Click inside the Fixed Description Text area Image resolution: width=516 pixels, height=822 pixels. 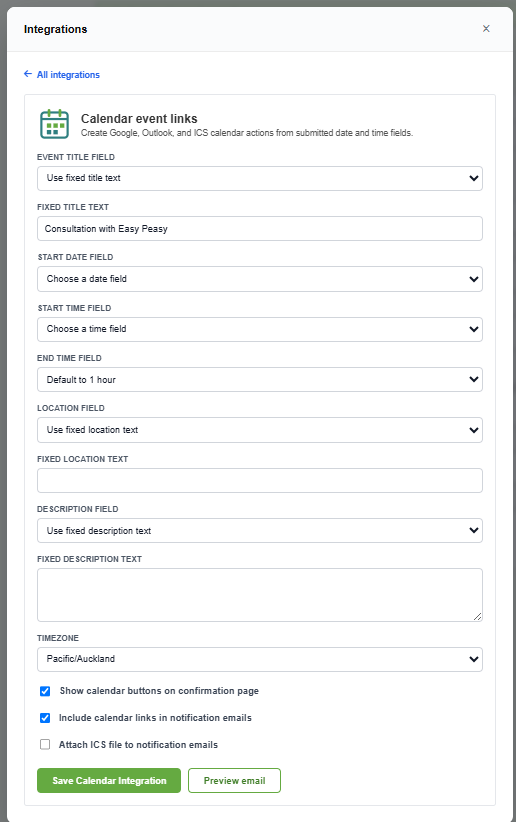[260, 595]
